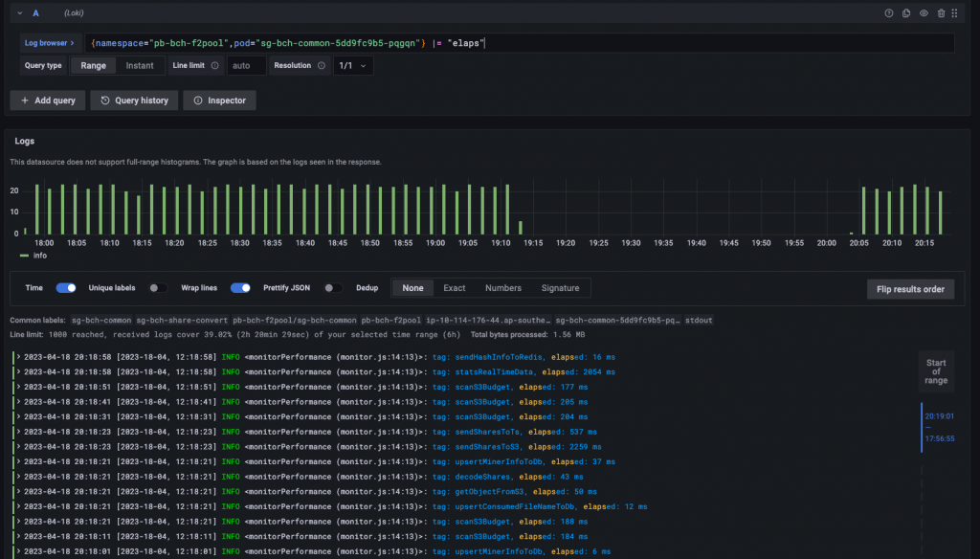
Task: Click the 19:10 bar in logs histogram
Action: coord(507,209)
